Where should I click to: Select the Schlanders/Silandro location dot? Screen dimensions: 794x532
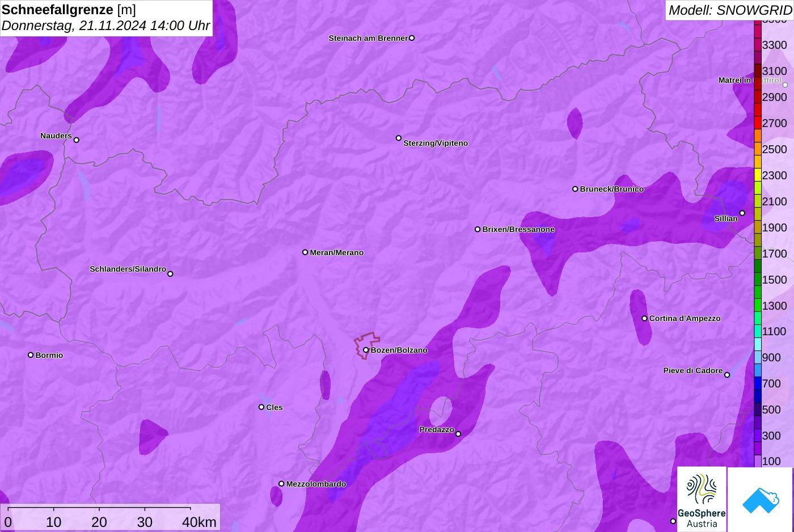(x=170, y=274)
